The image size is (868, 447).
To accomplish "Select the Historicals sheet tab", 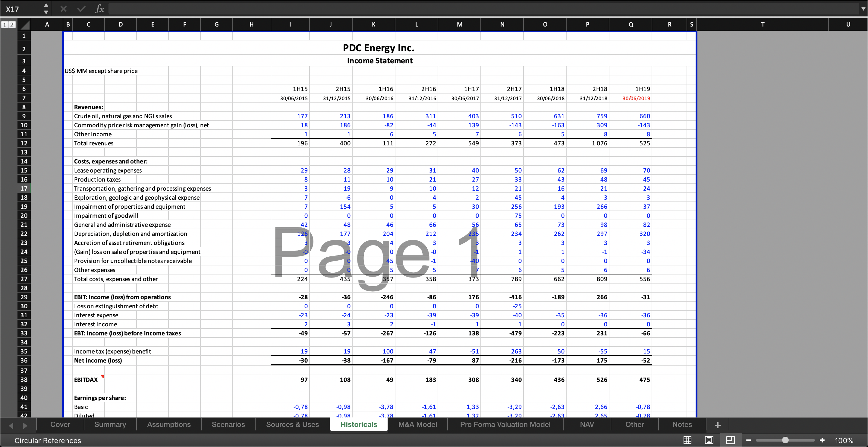I will [359, 424].
